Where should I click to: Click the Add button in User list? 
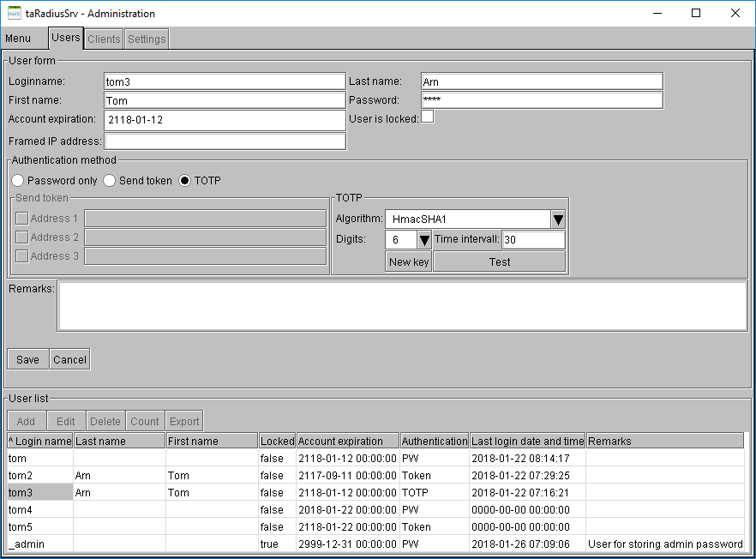pyautogui.click(x=26, y=421)
